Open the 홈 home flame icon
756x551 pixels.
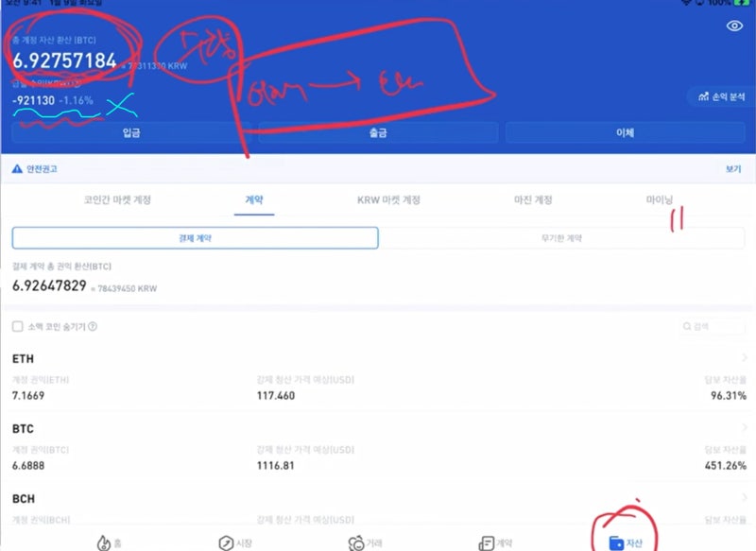104,542
